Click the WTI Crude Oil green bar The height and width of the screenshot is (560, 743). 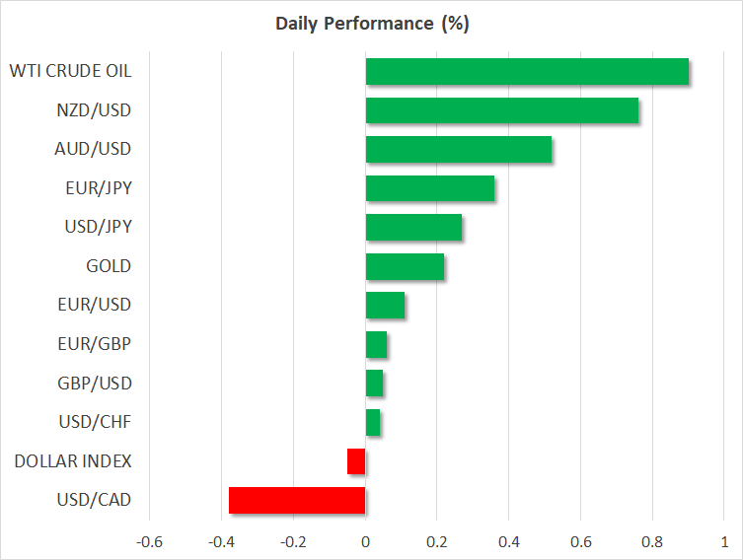[527, 72]
